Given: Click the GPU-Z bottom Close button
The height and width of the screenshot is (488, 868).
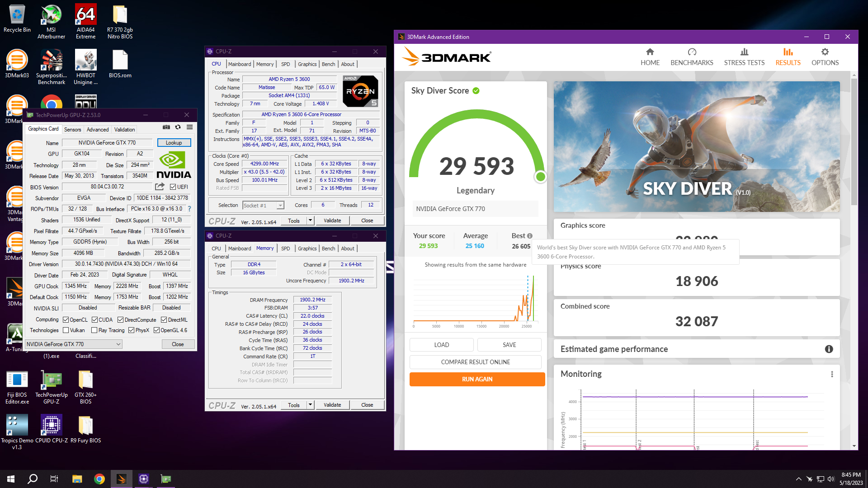Looking at the screenshot, I should [x=178, y=344].
